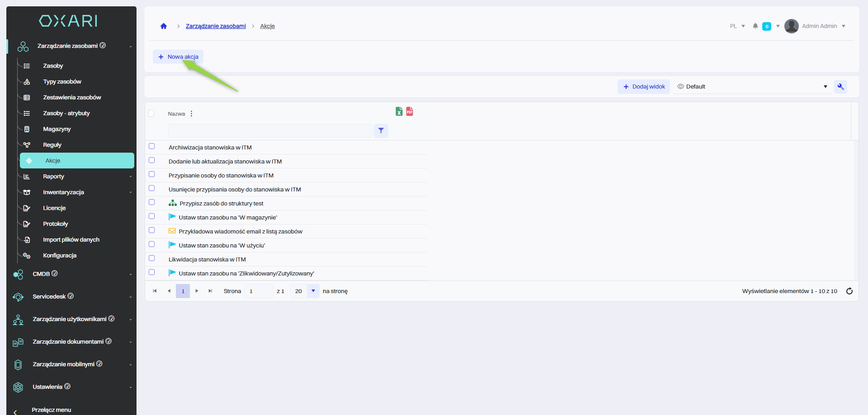Open Nazwa column options menu

[192, 114]
